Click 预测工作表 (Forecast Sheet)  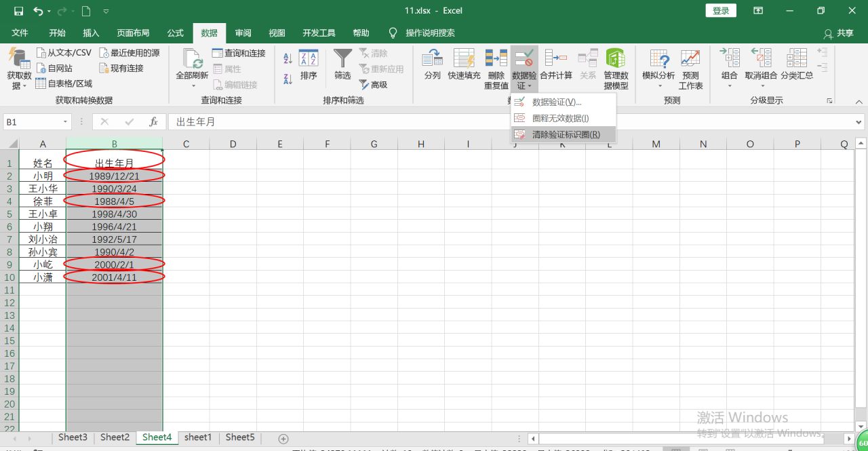tap(690, 69)
